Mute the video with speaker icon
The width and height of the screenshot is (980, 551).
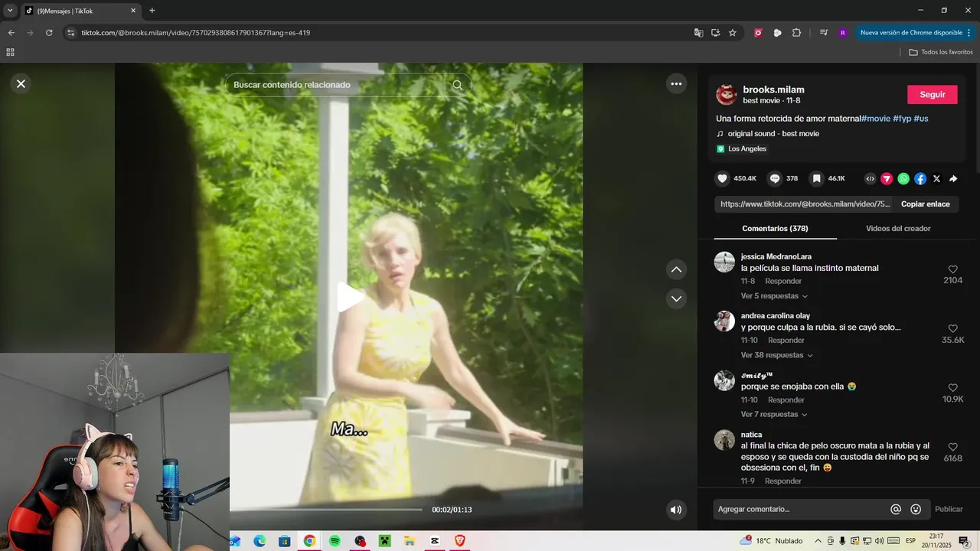[x=676, y=510]
